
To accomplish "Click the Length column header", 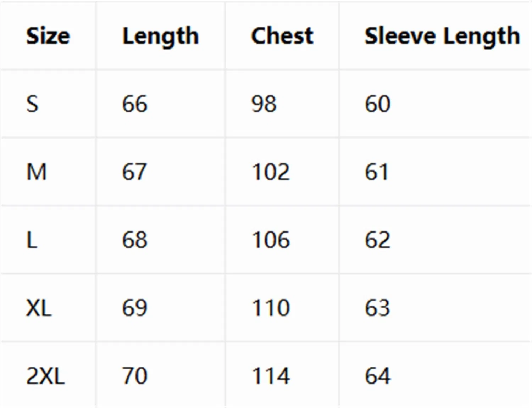I will click(x=160, y=37).
